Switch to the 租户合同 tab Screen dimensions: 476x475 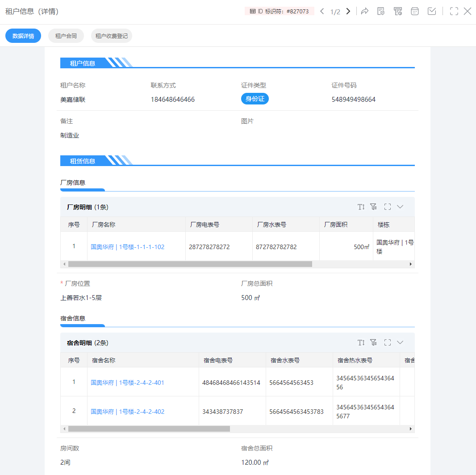[x=66, y=36]
